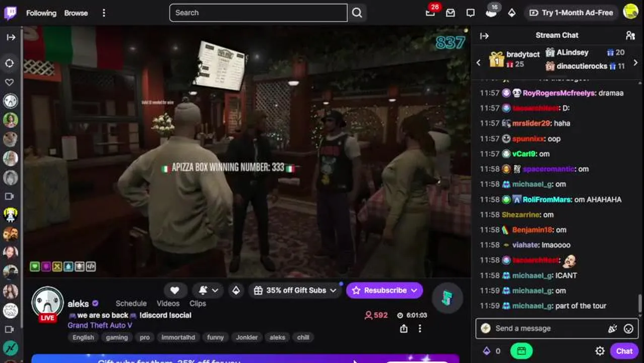Open the user profile avatar menu
Viewport: 644px width, 363px height.
point(630,12)
